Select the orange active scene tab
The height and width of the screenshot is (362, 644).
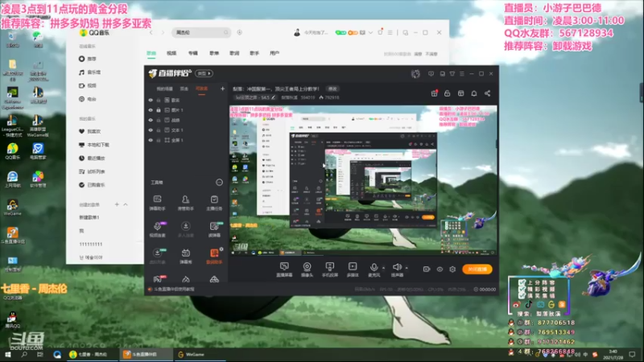pos(201,88)
